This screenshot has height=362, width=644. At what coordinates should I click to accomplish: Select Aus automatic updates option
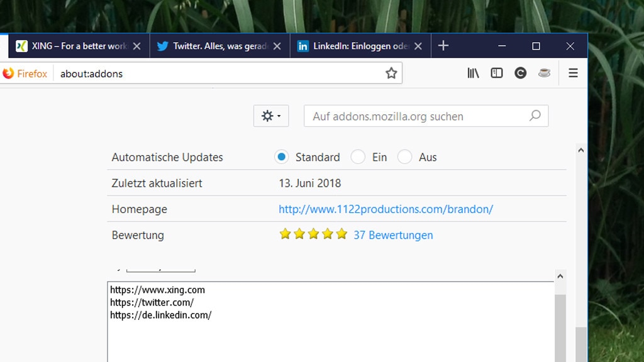404,157
